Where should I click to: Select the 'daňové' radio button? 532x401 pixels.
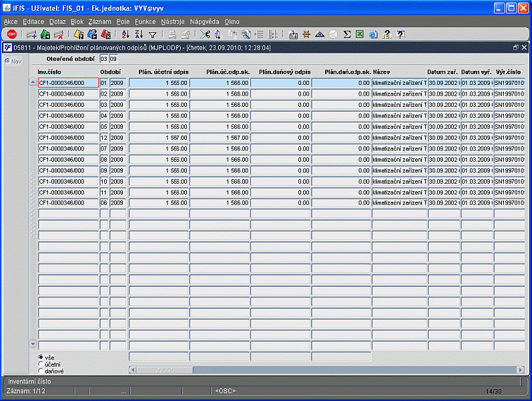(41, 371)
